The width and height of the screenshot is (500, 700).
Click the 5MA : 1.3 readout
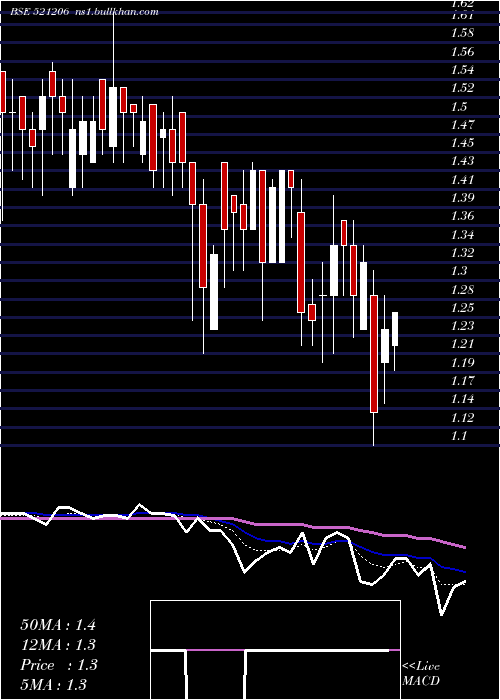point(54,684)
